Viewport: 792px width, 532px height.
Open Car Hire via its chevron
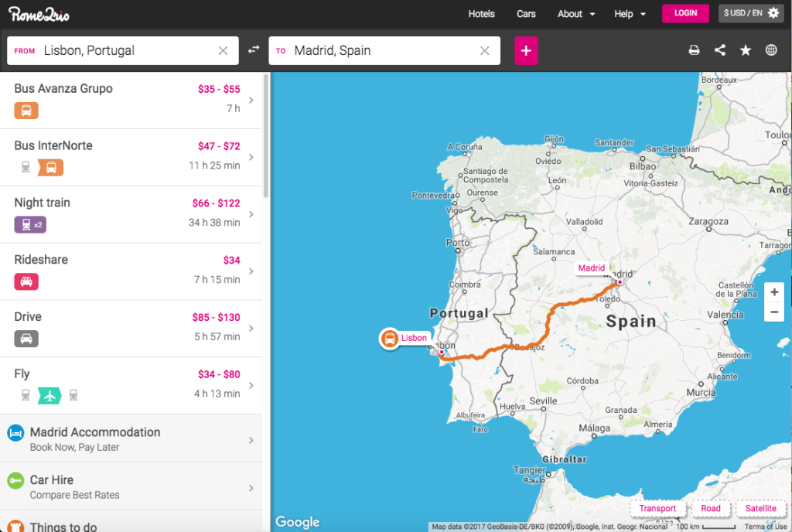pos(251,488)
